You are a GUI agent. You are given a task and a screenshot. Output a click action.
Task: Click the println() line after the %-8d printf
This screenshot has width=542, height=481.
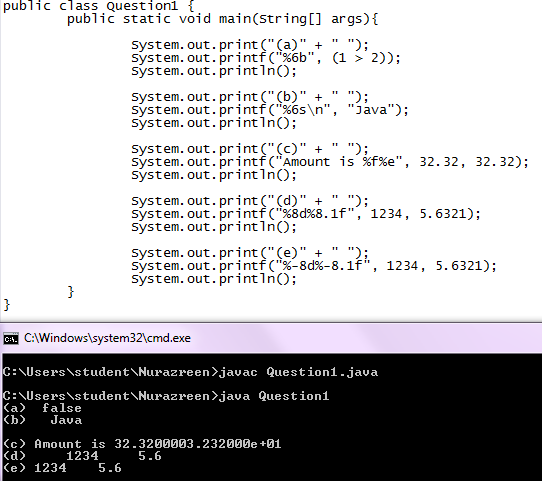[214, 279]
